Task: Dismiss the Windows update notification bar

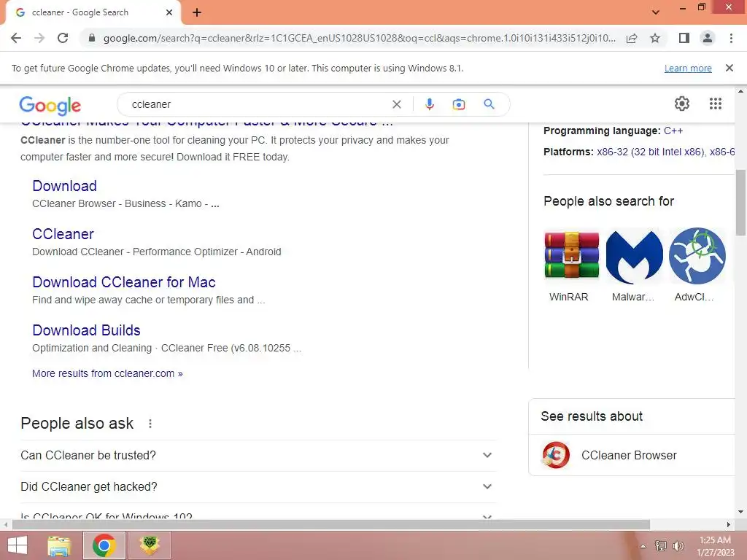Action: 729,68
